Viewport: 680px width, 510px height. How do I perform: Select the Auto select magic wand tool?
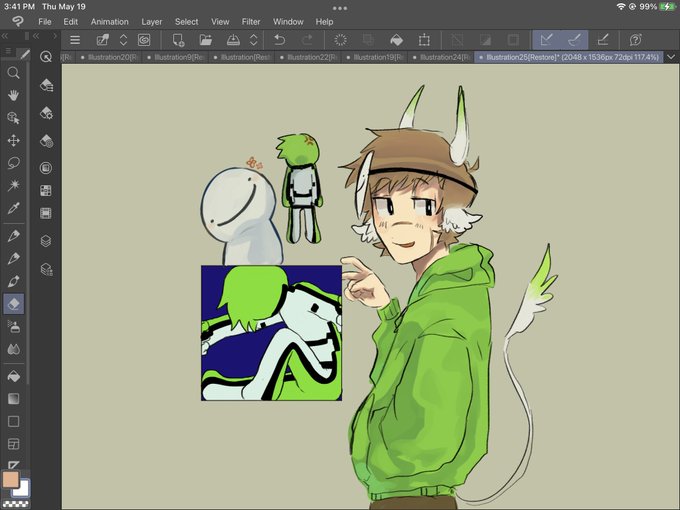pyautogui.click(x=13, y=185)
